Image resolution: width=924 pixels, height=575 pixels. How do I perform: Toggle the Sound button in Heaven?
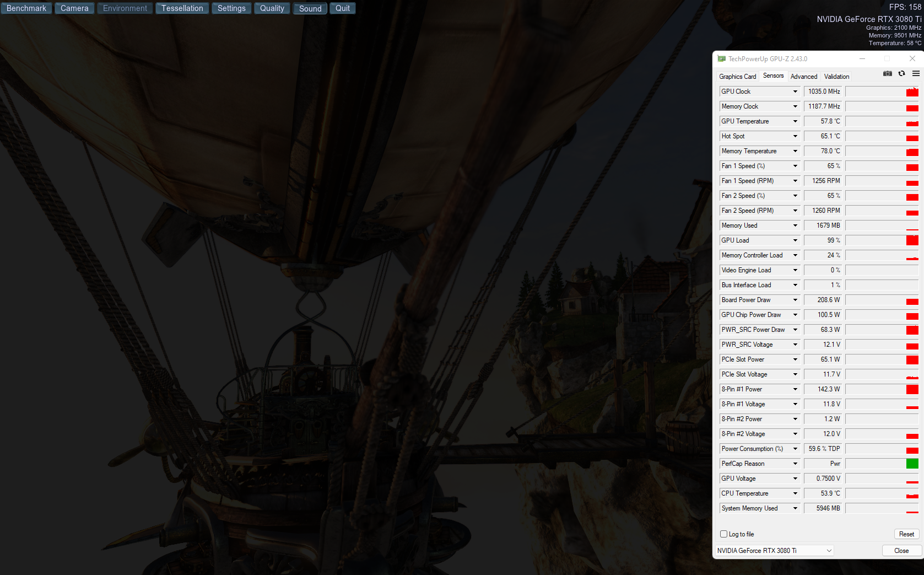(310, 8)
